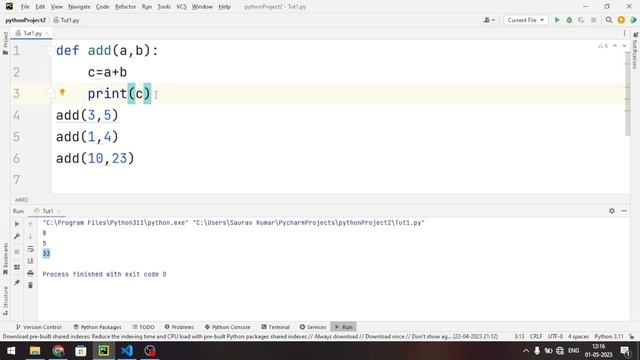Restore layout icon in Run panel
This screenshot has width=640, height=360.
point(17,267)
